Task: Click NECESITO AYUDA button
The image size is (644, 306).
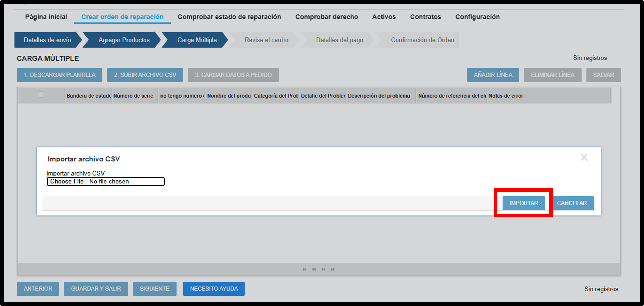Action: coord(214,289)
